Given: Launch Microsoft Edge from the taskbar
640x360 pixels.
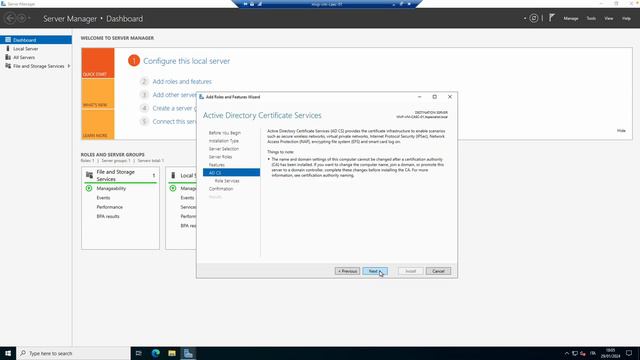Looking at the screenshot, I should [x=156, y=353].
